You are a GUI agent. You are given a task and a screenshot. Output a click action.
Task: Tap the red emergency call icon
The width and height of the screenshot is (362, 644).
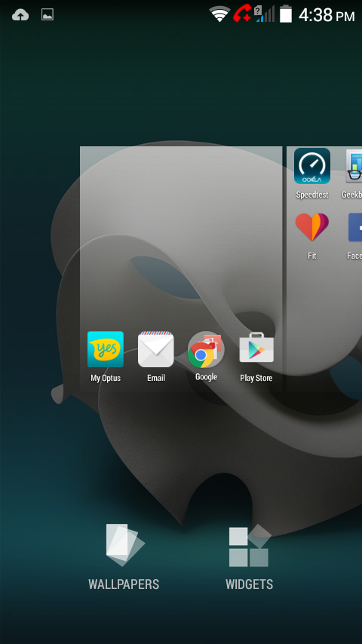coord(242,14)
